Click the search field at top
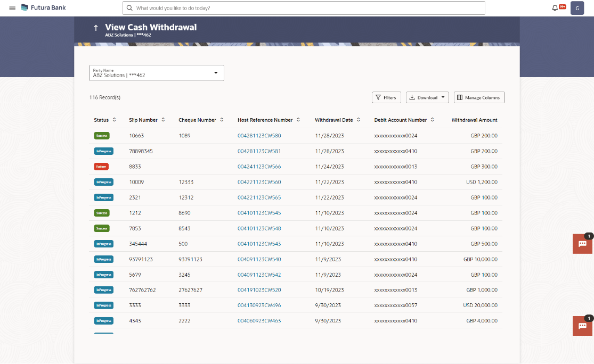594x364 pixels. [x=304, y=8]
